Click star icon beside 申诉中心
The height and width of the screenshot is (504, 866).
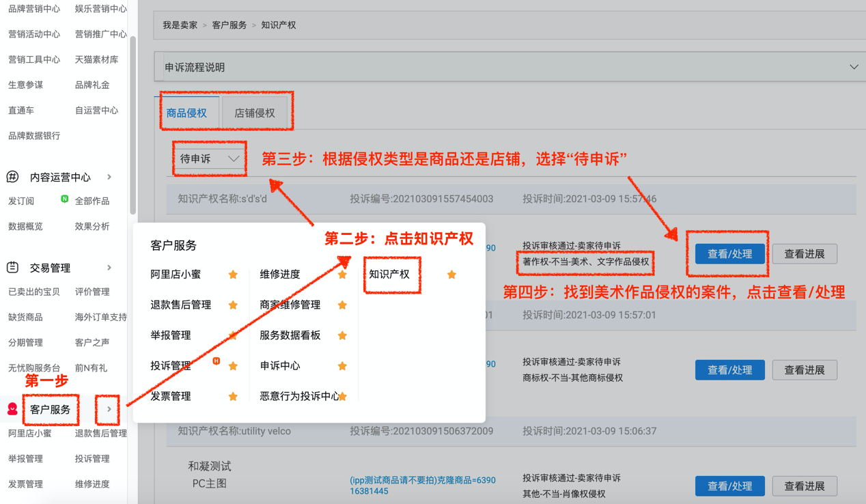tap(342, 366)
